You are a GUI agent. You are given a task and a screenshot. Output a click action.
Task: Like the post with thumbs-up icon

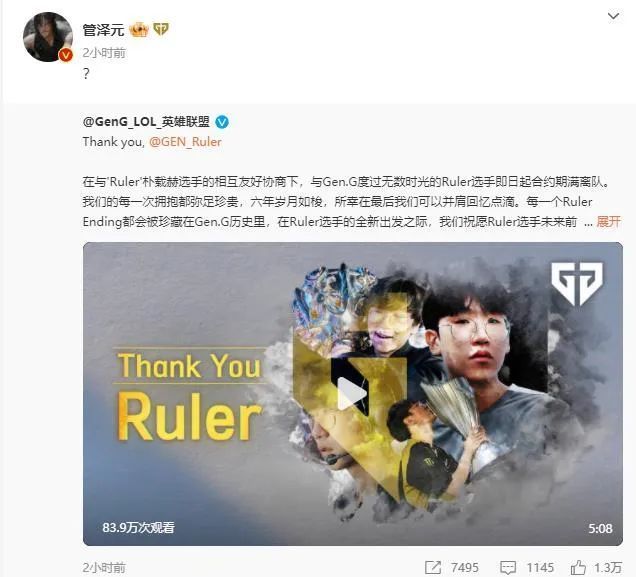578,567
